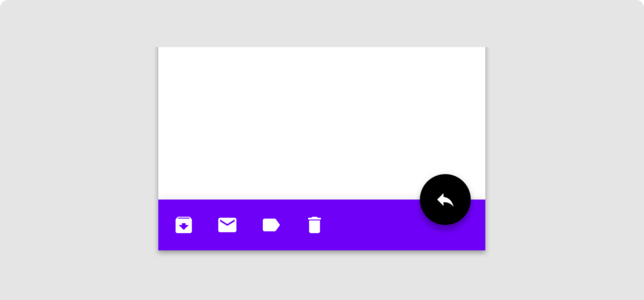Click the gray background left of the card

[78, 150]
